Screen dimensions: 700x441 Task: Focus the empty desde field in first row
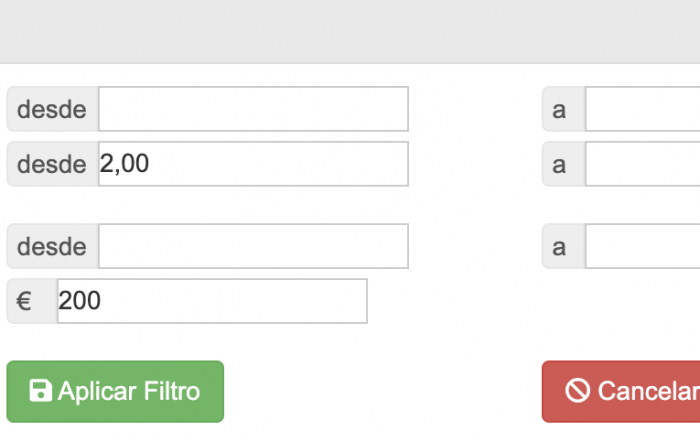pyautogui.click(x=253, y=109)
